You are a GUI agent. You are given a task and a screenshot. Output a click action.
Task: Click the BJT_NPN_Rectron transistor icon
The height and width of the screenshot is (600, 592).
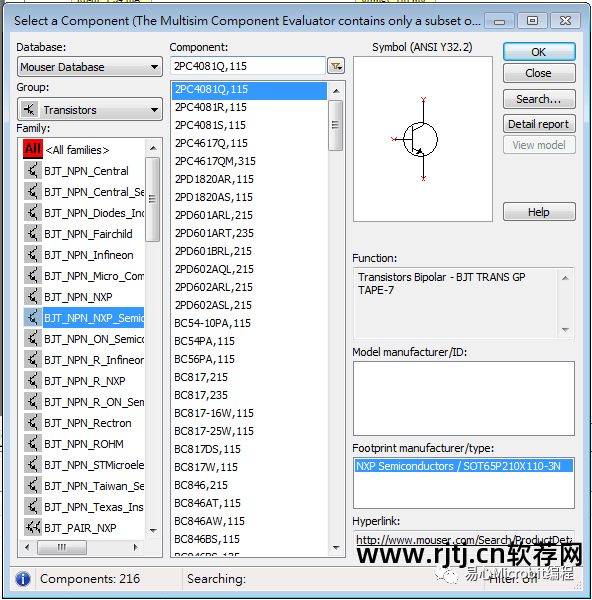[33, 423]
